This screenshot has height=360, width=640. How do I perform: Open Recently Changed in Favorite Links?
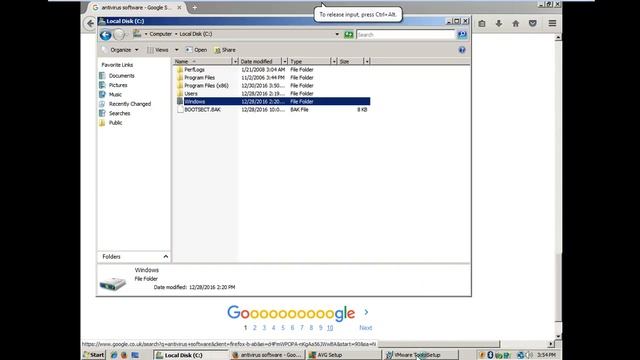coord(130,104)
